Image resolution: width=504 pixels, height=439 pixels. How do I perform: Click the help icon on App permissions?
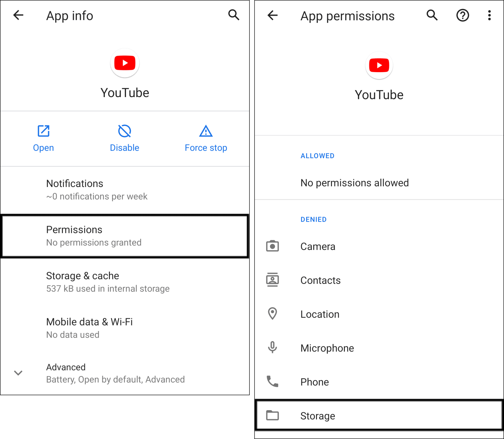click(x=462, y=15)
